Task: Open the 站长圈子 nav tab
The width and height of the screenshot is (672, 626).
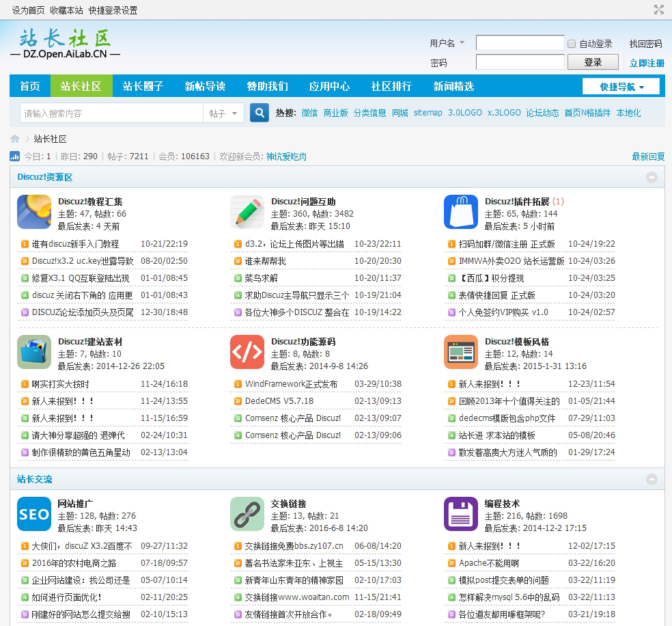Action: [143, 86]
